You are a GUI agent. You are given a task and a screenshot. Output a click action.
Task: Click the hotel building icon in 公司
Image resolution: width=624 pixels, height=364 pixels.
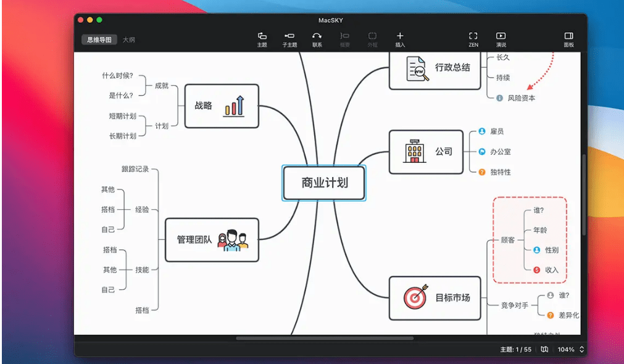tap(414, 151)
